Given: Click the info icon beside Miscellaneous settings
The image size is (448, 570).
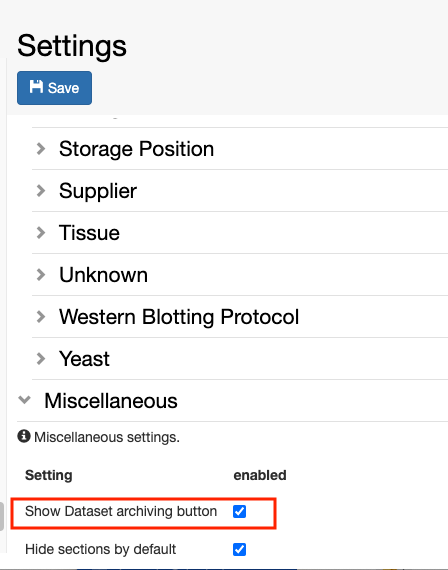Looking at the screenshot, I should 24,436.
